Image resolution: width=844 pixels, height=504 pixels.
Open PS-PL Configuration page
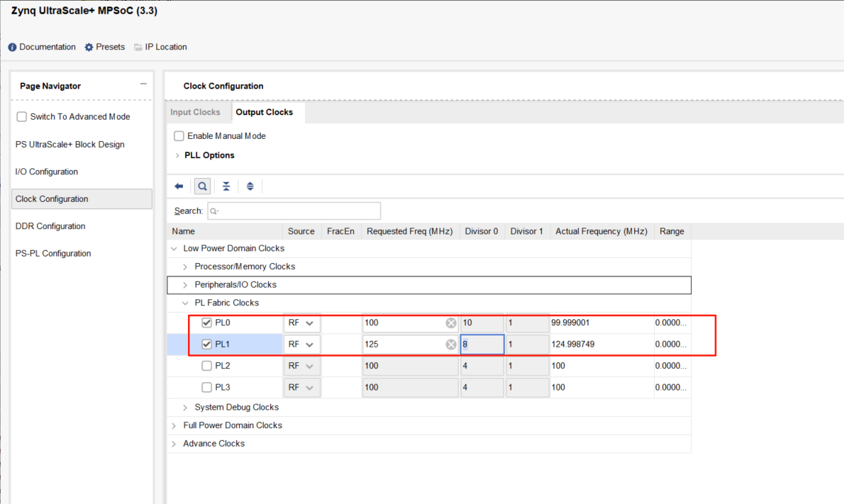(x=53, y=253)
